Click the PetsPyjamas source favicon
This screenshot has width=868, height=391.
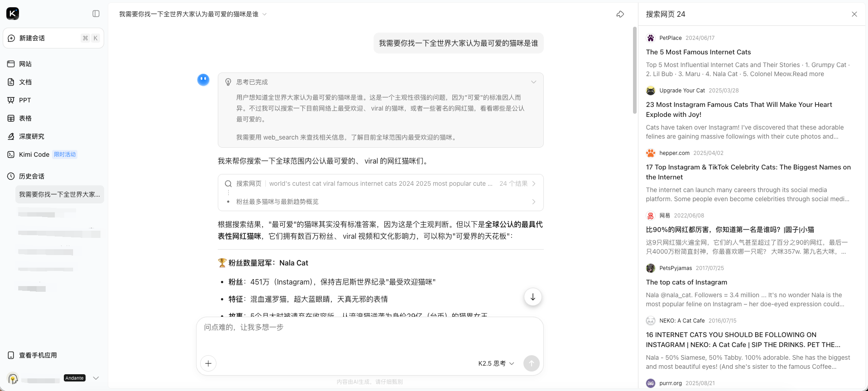651,268
